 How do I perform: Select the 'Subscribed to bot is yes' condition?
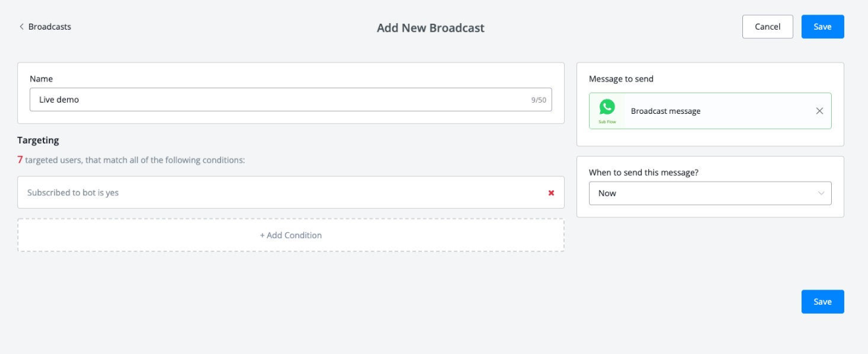(73, 193)
